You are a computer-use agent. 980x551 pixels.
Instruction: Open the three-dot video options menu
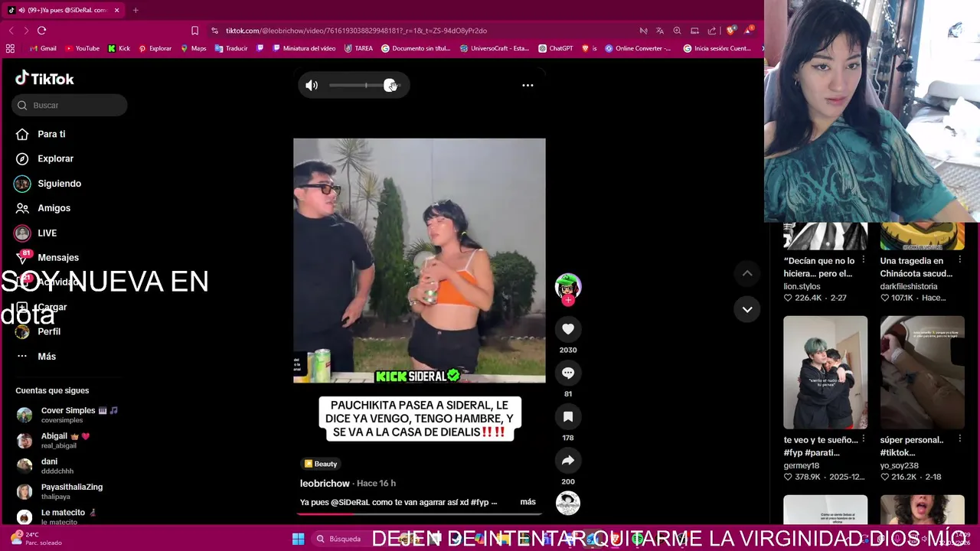coord(528,86)
